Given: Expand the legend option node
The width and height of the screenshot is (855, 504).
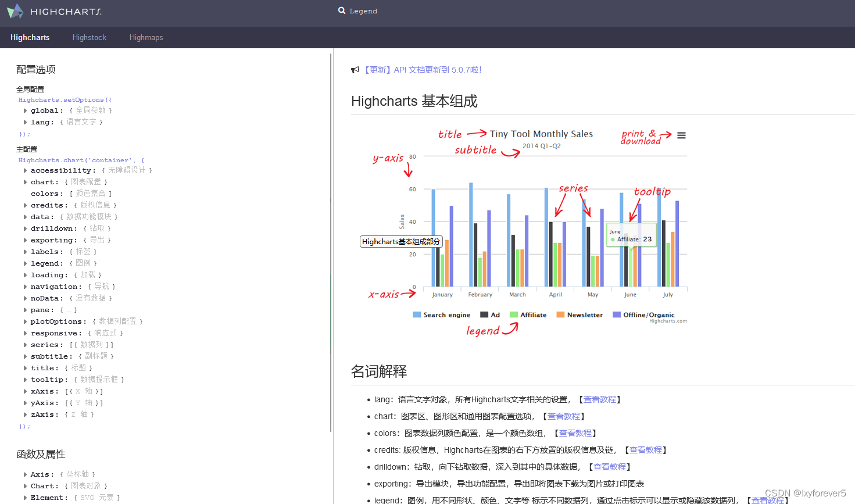Looking at the screenshot, I should [25, 263].
